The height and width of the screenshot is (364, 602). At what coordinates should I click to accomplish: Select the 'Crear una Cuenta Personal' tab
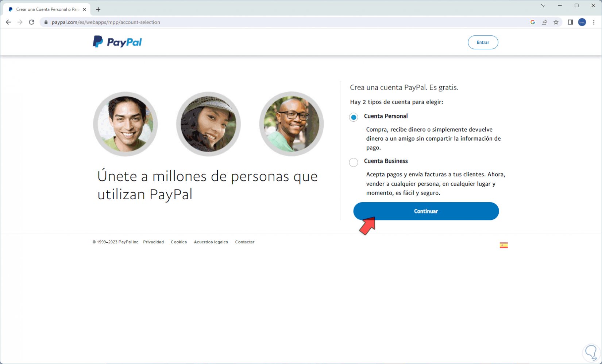tap(47, 9)
